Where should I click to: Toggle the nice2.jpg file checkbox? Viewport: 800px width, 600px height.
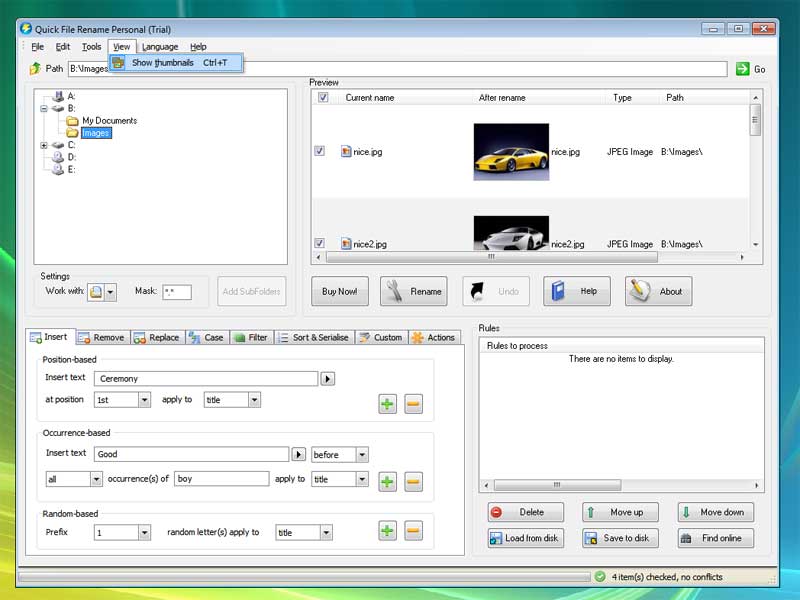(x=320, y=243)
